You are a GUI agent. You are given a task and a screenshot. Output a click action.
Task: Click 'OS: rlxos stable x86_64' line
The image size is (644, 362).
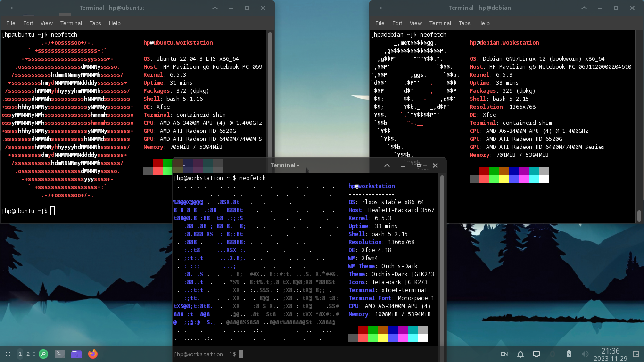pyautogui.click(x=386, y=202)
